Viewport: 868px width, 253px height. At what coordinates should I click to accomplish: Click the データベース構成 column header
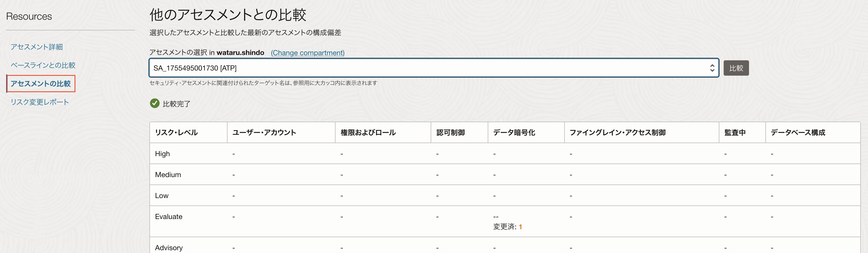point(798,133)
